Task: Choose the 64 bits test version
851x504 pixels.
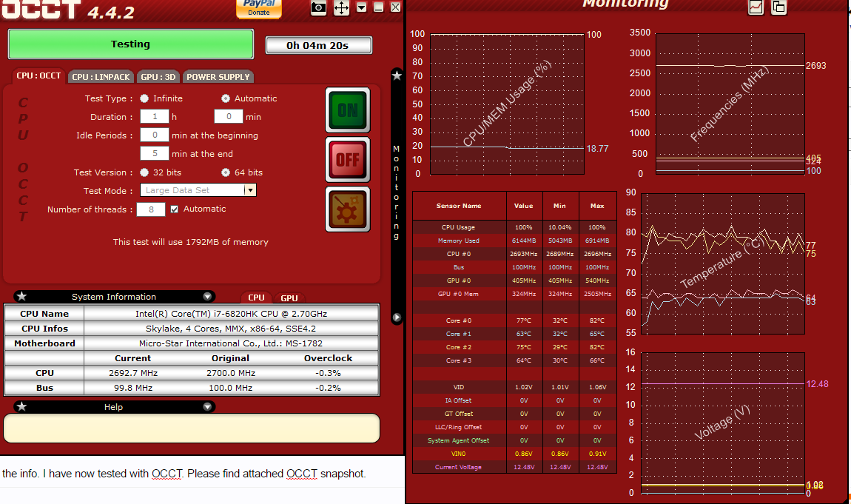Action: point(226,172)
